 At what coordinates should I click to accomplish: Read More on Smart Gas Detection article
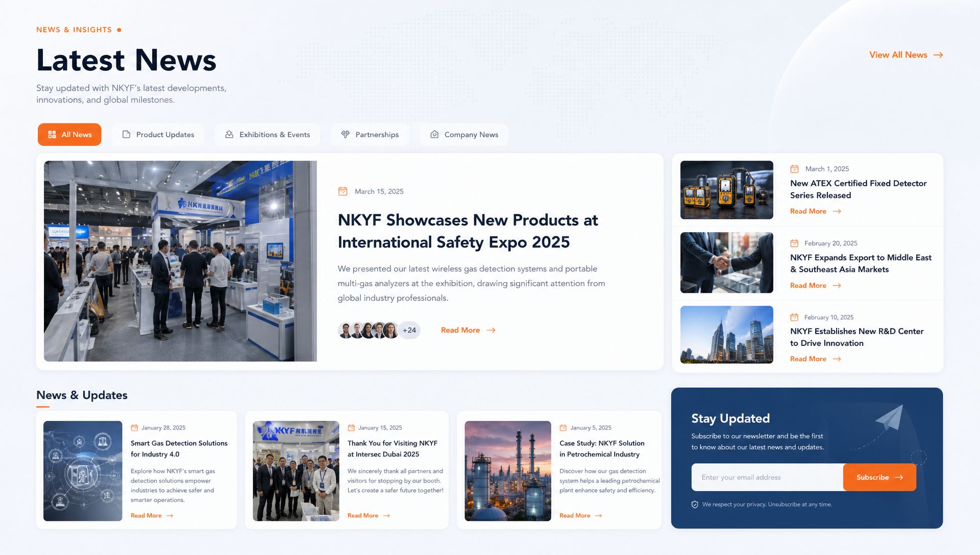(x=146, y=516)
